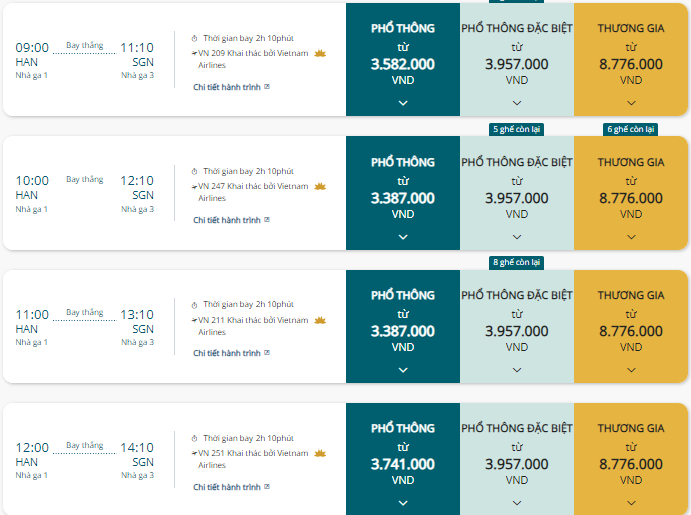691x515 pixels.
Task: Expand Phổ Thông fare 3.741.000 for 12:00 flight
Action: [403, 504]
